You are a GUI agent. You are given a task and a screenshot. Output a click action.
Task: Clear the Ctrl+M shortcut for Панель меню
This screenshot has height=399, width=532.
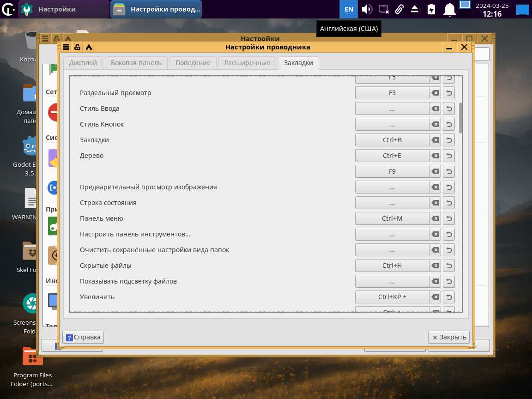click(435, 218)
